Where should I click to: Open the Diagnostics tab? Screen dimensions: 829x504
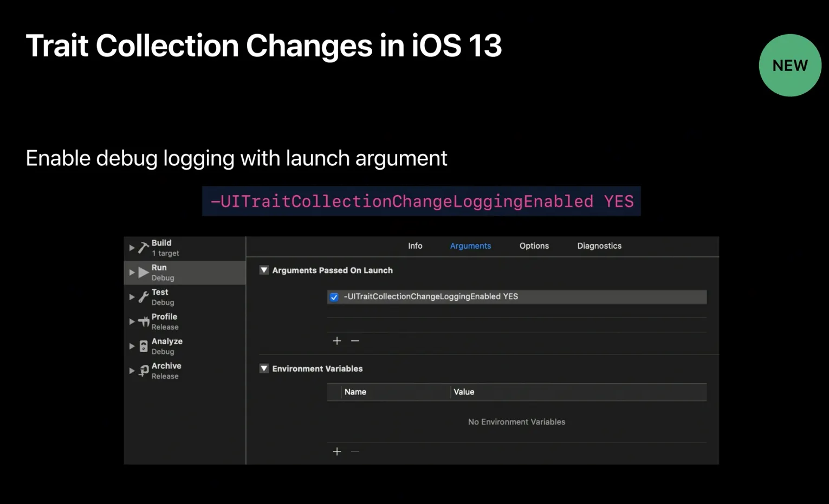pyautogui.click(x=599, y=245)
